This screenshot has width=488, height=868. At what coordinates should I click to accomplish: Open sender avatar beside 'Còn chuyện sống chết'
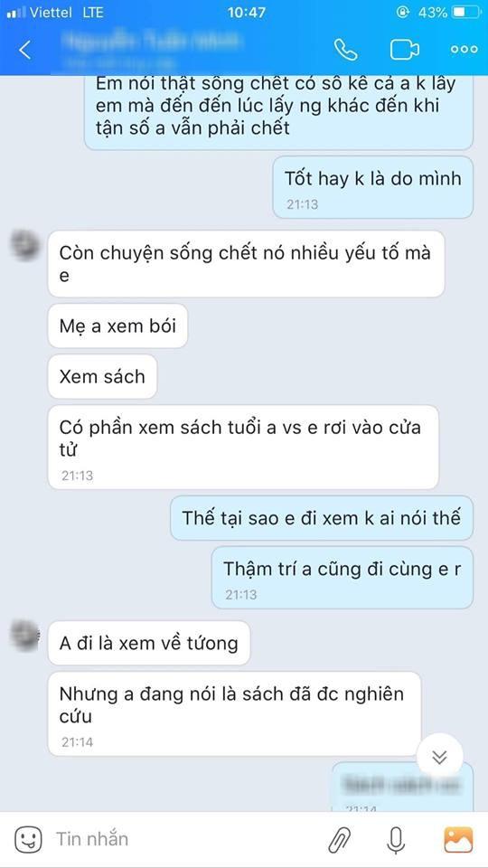coord(25,246)
